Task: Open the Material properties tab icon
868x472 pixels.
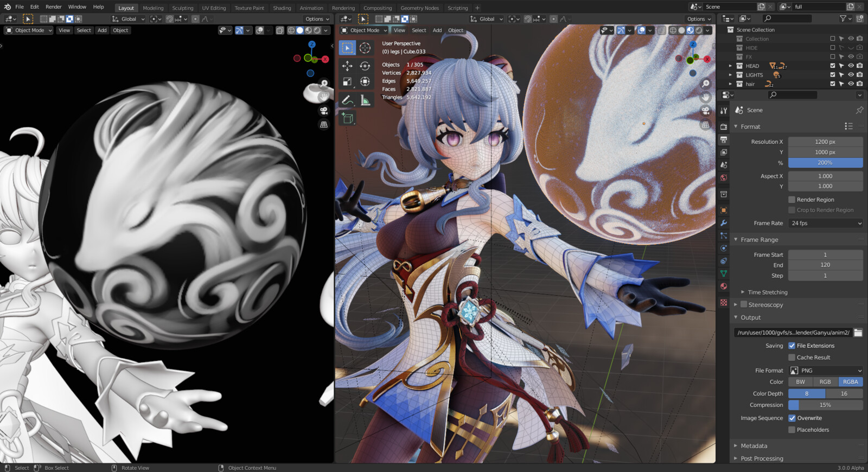Action: click(724, 286)
